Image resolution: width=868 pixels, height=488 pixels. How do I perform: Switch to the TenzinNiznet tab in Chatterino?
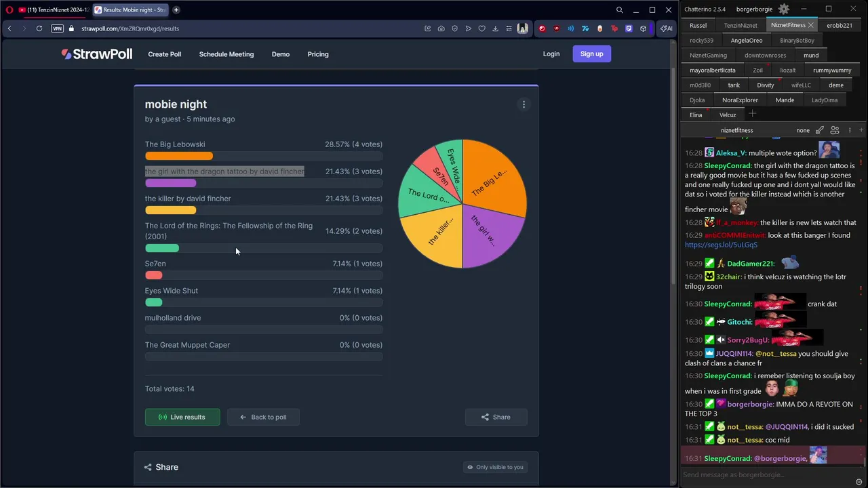pos(741,25)
